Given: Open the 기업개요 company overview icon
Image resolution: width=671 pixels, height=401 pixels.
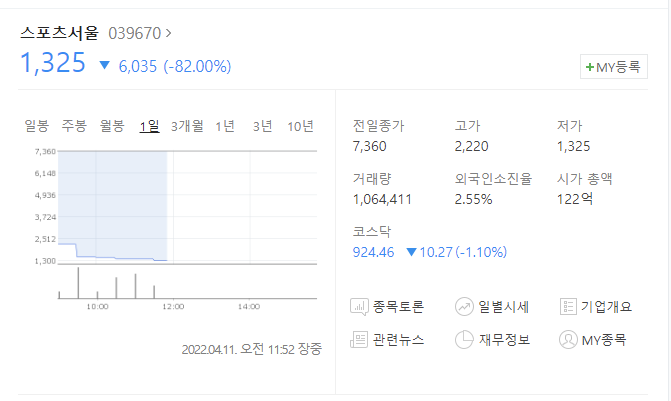Looking at the screenshot, I should [568, 307].
